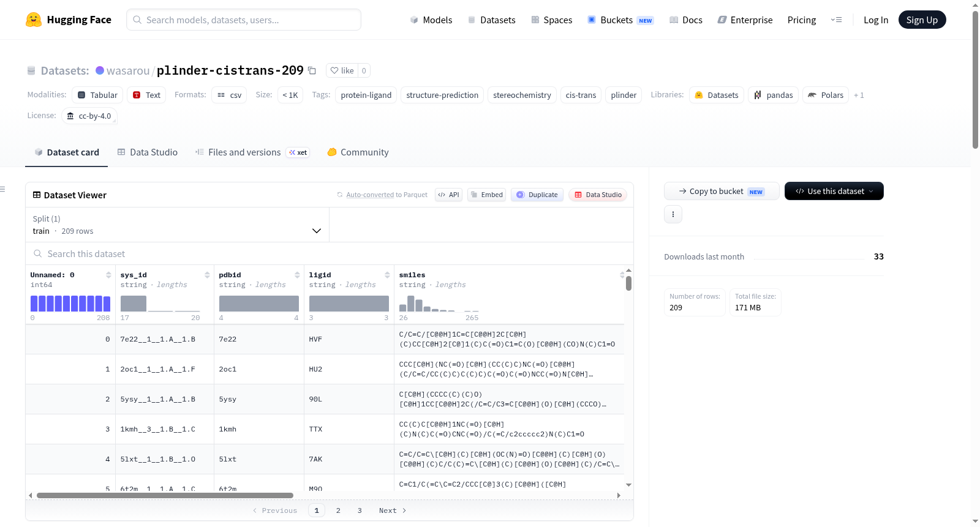
Task: Go to Spaces
Action: point(552,20)
